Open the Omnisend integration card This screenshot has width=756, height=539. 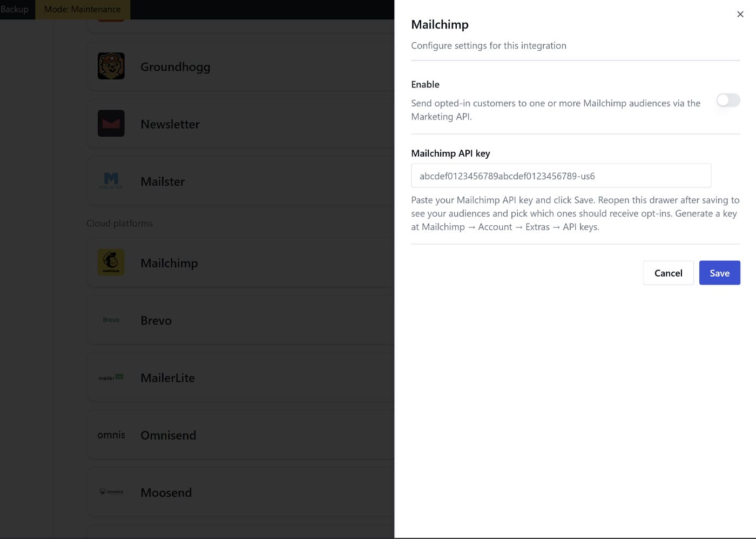pos(240,434)
